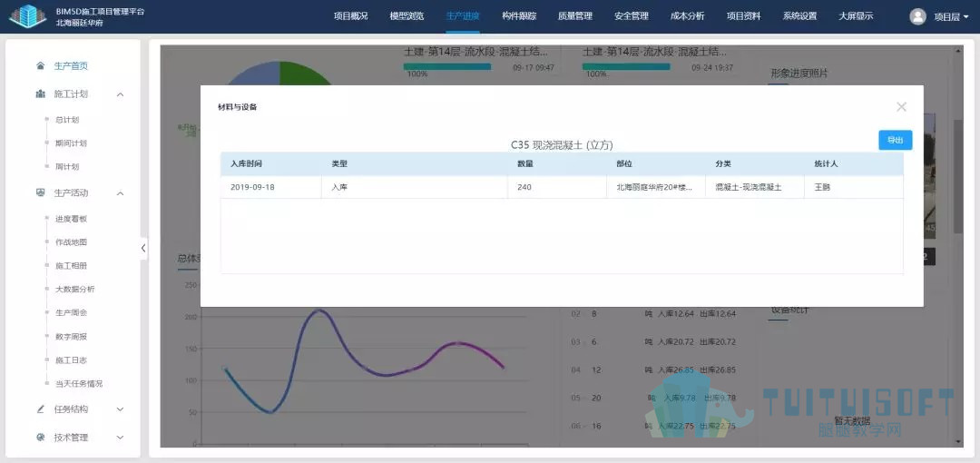Open 数字周报 in sidebar
The width and height of the screenshot is (980, 463).
(x=71, y=337)
